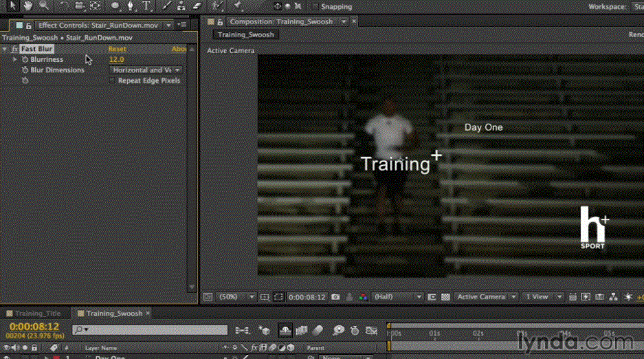Click the View Axis Mode icon
Image resolution: width=644 pixels, height=359 pixels.
(298, 6)
